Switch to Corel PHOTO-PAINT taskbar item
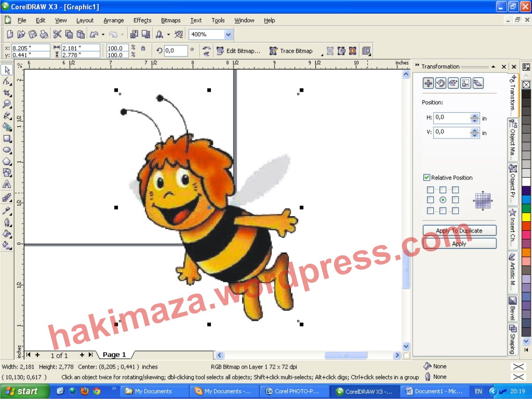532x399 pixels. 294,391
